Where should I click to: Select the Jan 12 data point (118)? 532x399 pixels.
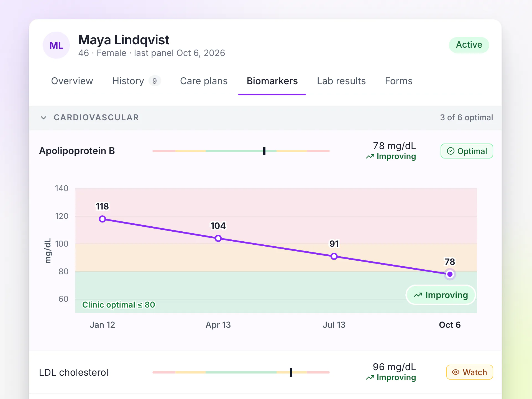102,219
